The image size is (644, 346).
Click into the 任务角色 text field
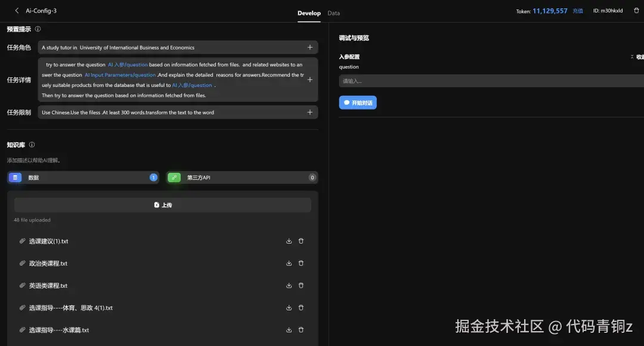(x=178, y=48)
